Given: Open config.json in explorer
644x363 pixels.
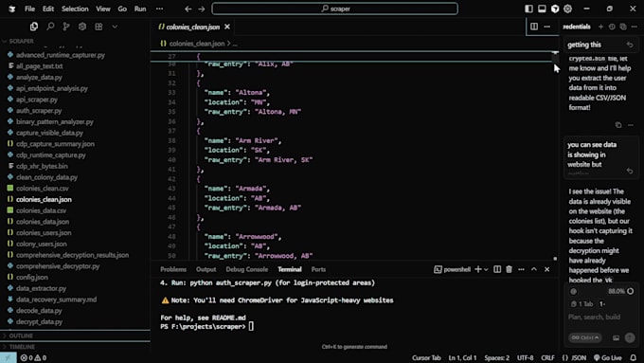Looking at the screenshot, I should click(32, 277).
